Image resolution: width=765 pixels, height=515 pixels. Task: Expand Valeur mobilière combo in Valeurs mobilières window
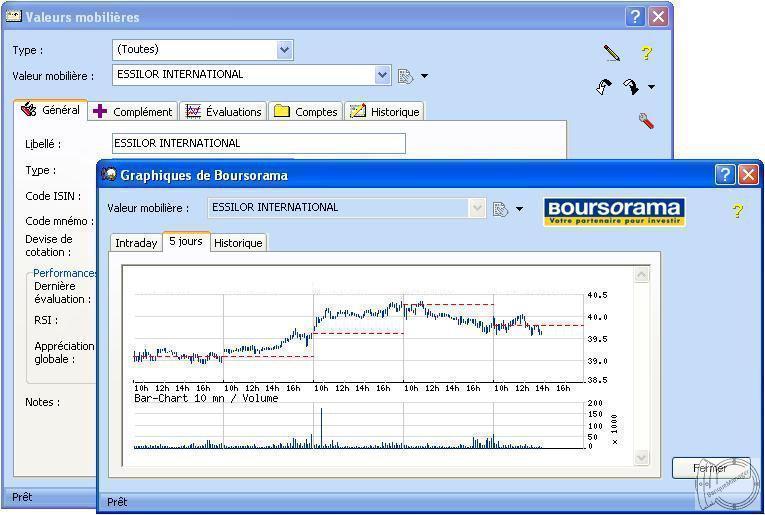[382, 75]
